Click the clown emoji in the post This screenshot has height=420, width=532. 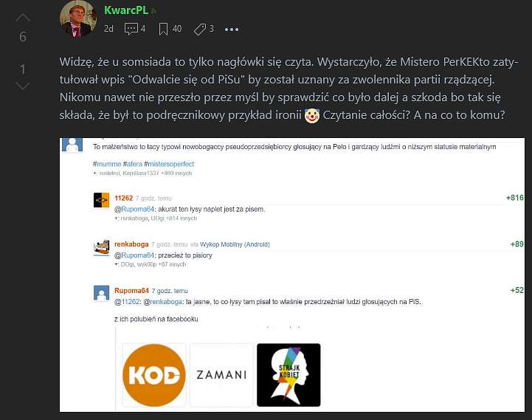(x=312, y=116)
